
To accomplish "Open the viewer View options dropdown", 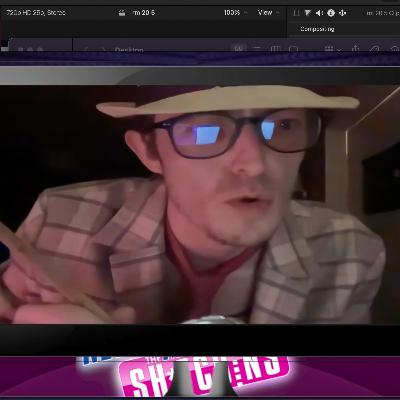I will pos(268,13).
